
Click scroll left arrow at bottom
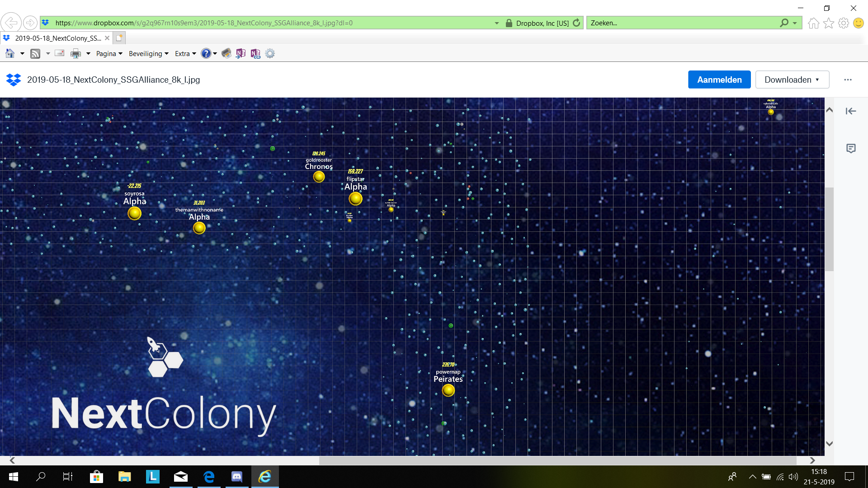click(x=12, y=460)
